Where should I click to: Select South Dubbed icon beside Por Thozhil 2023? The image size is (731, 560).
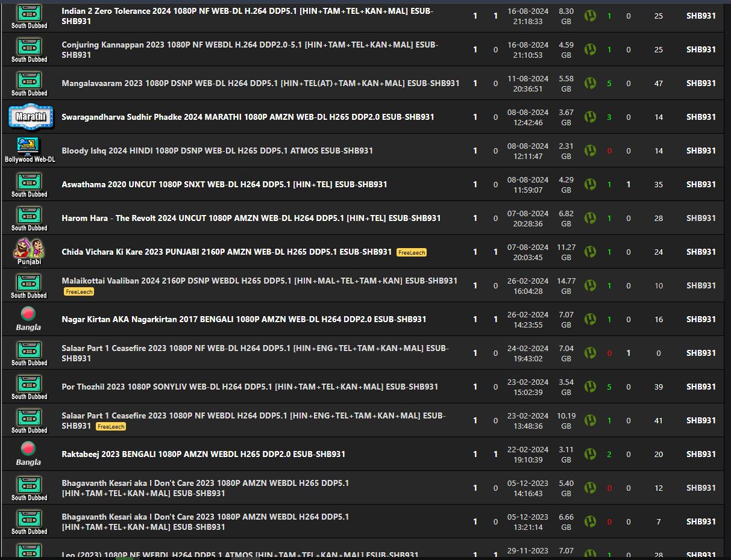click(28, 387)
